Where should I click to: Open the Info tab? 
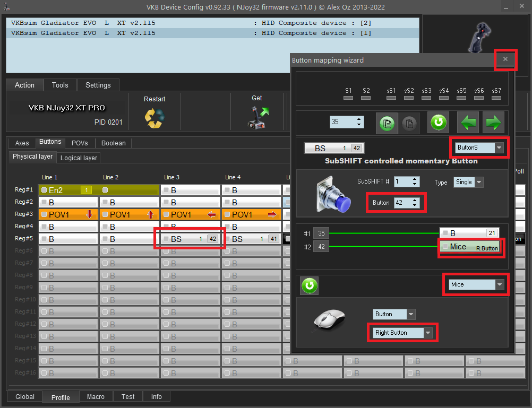coord(157,397)
